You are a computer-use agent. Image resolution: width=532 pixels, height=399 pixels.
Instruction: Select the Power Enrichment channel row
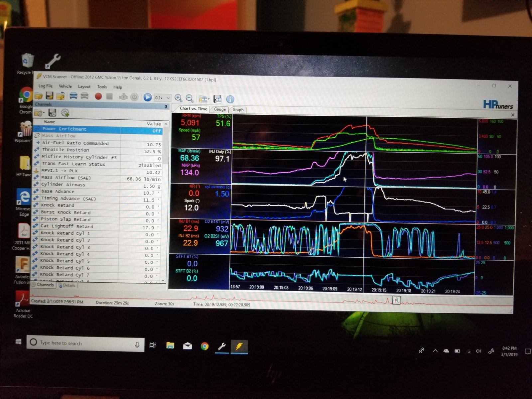(98, 130)
